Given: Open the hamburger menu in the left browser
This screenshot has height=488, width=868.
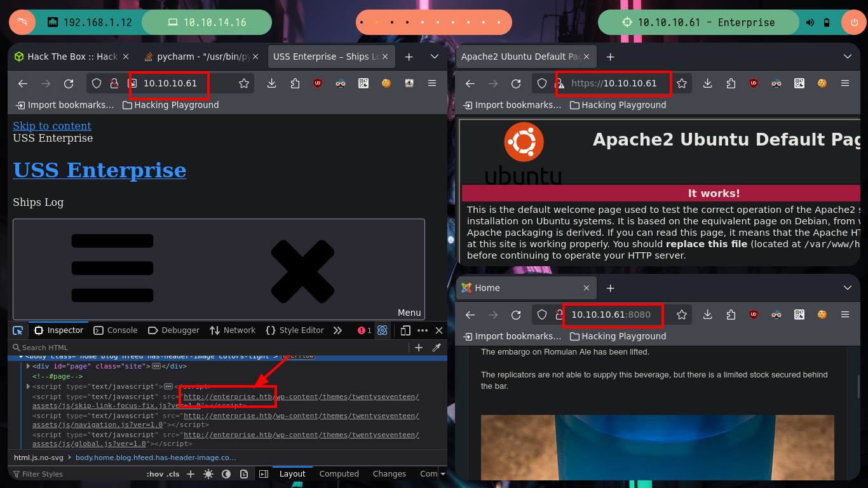Looking at the screenshot, I should click(432, 83).
